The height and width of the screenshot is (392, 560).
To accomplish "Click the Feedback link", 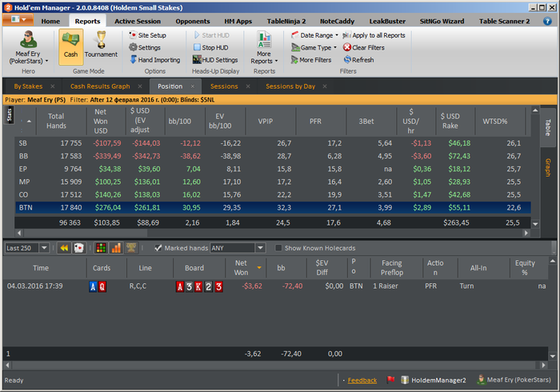I will pos(362,380).
